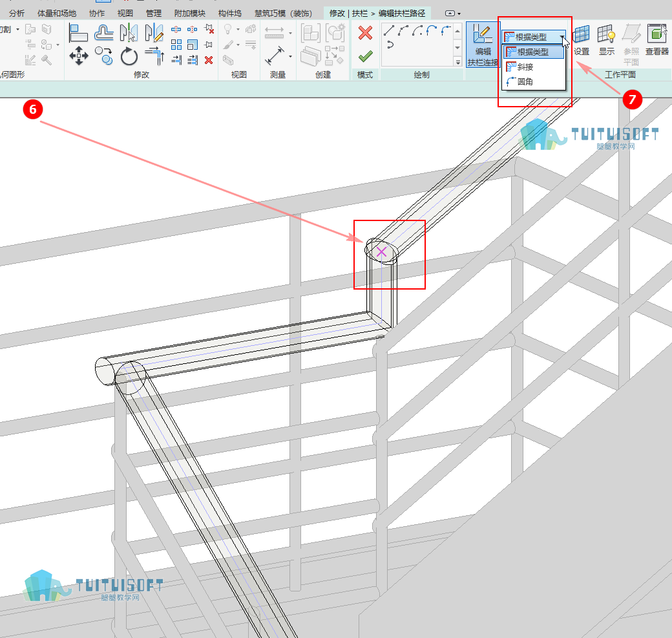The height and width of the screenshot is (638, 672).
Task: Finish edit mode with the green checkmark
Action: pyautogui.click(x=365, y=56)
